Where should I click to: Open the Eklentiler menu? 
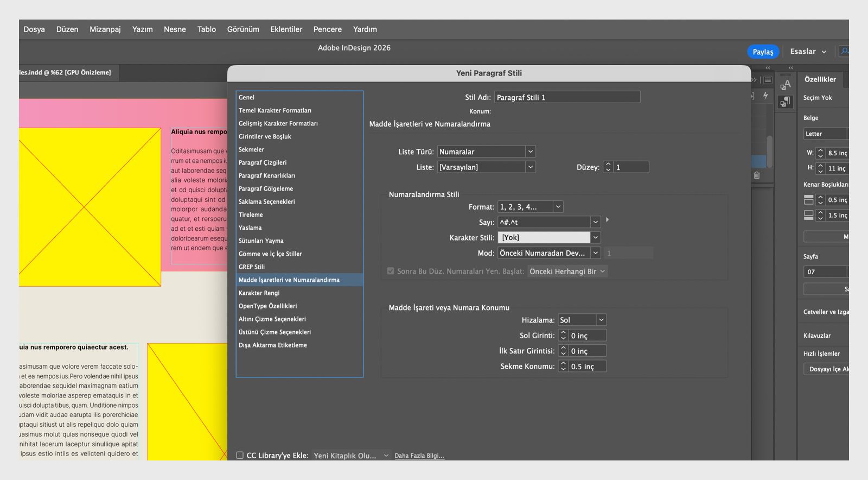pos(286,29)
